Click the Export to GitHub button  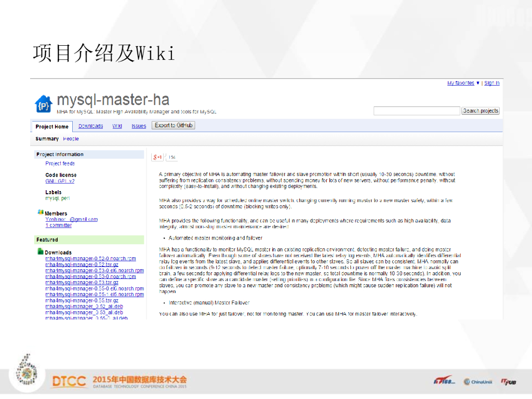click(174, 126)
